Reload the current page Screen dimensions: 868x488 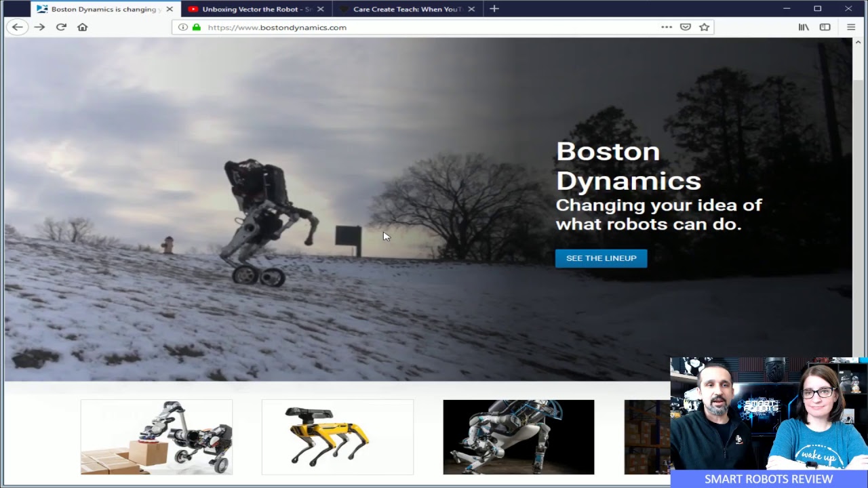[x=61, y=27]
